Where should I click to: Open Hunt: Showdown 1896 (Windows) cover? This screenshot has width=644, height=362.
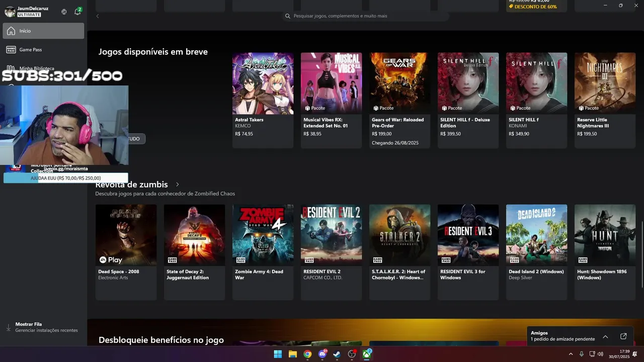605,235
